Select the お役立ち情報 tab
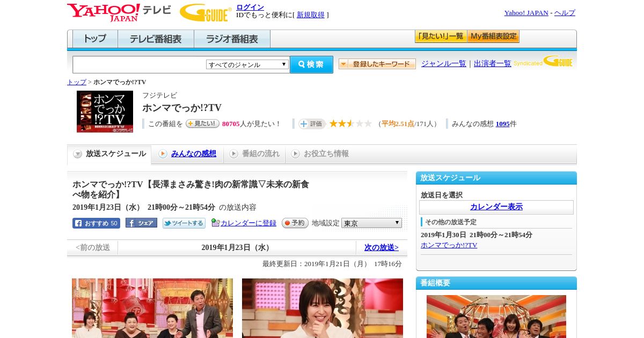The height and width of the screenshot is (338, 644). click(320, 154)
